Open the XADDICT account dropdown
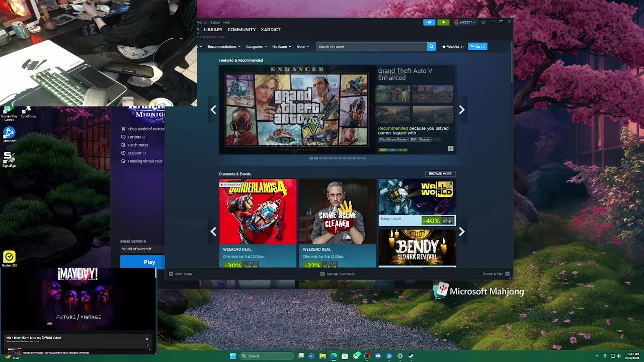 point(464,22)
